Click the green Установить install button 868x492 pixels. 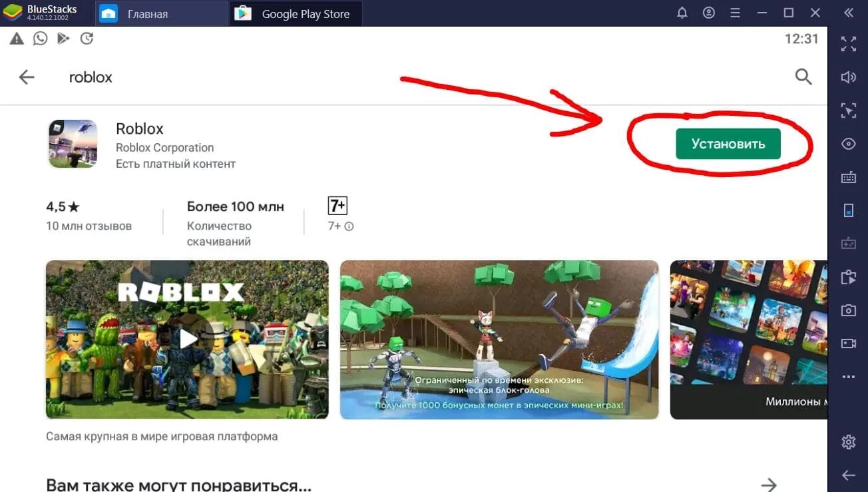[728, 144]
